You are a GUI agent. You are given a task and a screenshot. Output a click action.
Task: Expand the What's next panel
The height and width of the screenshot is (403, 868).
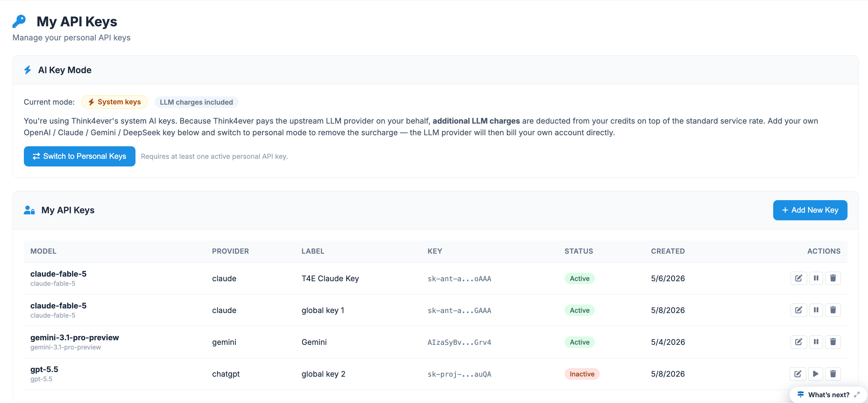pos(857,394)
